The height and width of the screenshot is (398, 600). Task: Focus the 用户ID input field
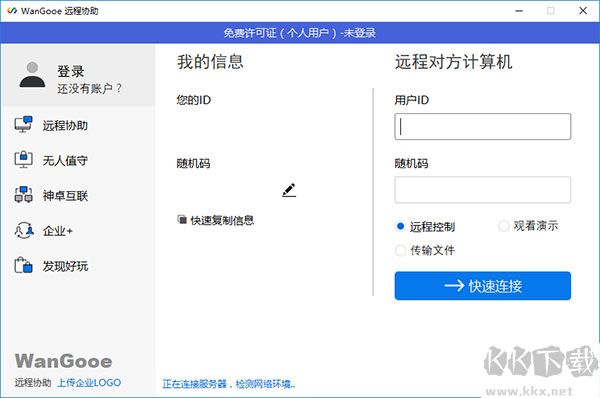pyautogui.click(x=483, y=126)
